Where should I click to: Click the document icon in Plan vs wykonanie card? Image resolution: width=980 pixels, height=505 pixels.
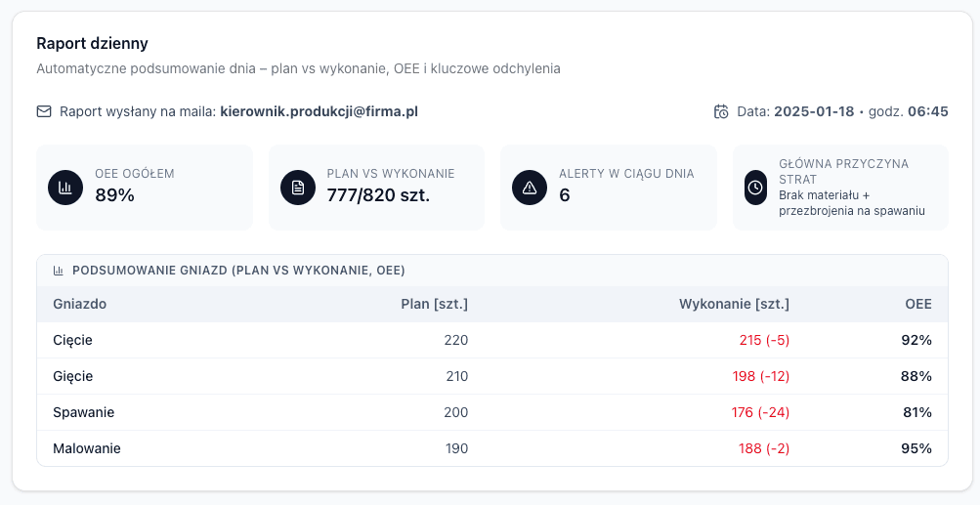pos(298,188)
